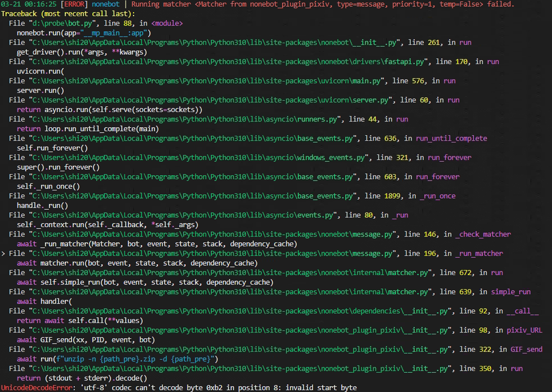Viewport: 552px width, 392px height.
Task: Select 'self._context.run(self._callback, *self._args)' line
Action: tap(107, 225)
